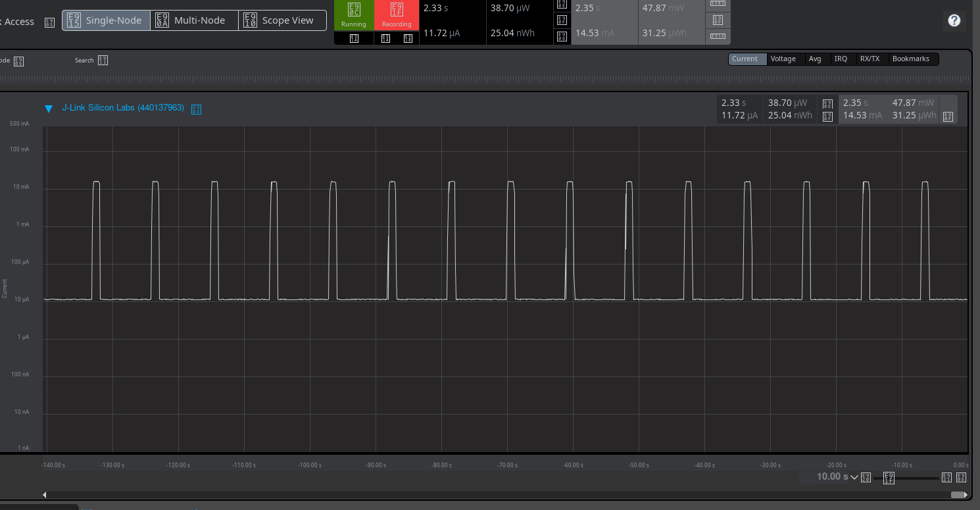The height and width of the screenshot is (510, 980).
Task: Open J-Link Silicon Labs (440137963) link
Action: 123,108
